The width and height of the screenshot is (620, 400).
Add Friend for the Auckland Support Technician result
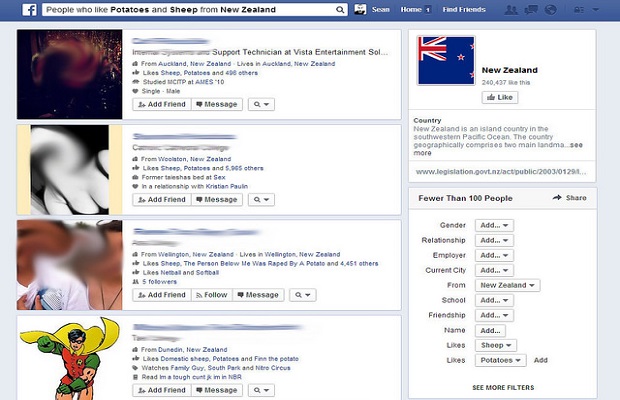coord(162,104)
